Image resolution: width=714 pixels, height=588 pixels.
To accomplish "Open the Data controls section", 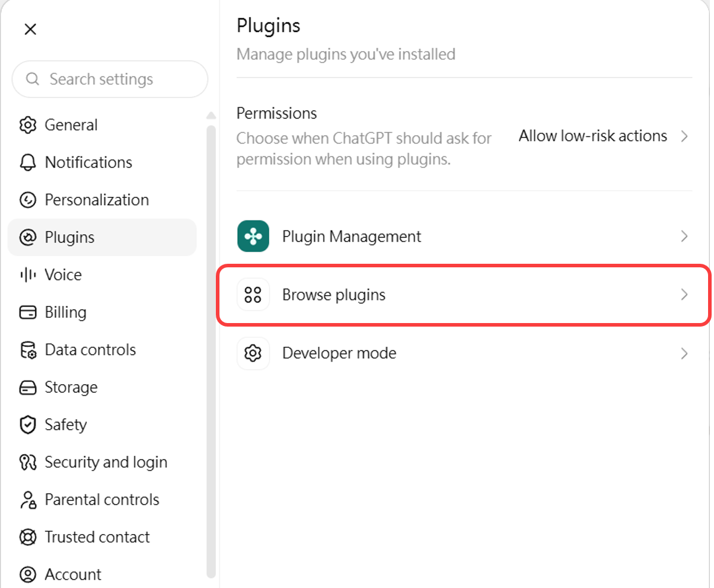I will 102,350.
